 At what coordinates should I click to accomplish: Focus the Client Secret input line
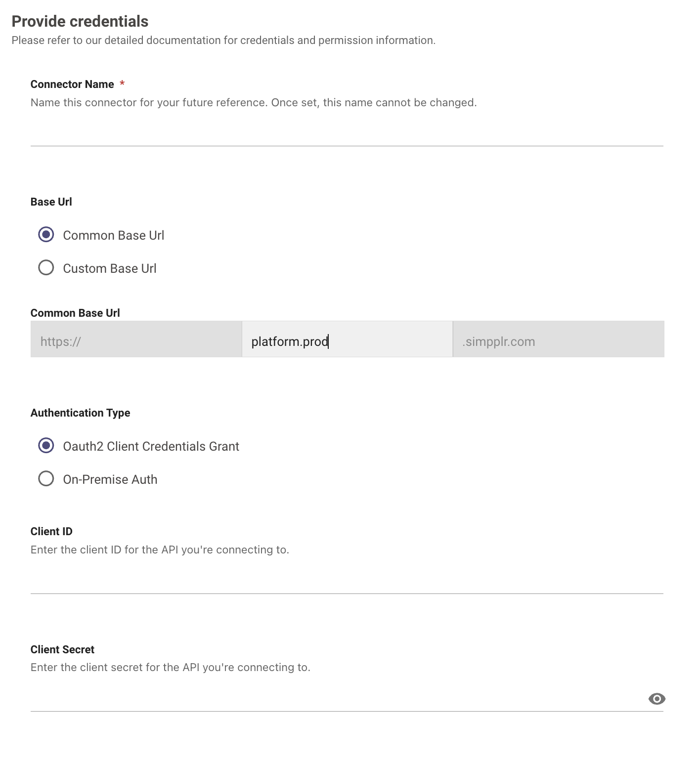tap(337, 698)
